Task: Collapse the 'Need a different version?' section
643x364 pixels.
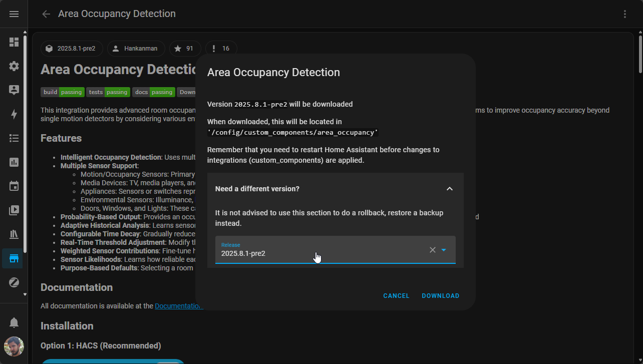Action: [449, 189]
